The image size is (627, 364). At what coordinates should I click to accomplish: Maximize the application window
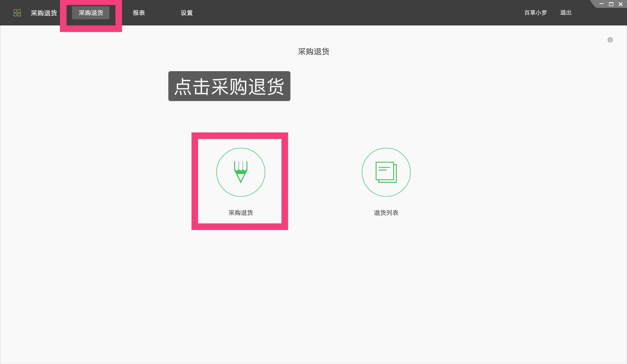point(610,4)
